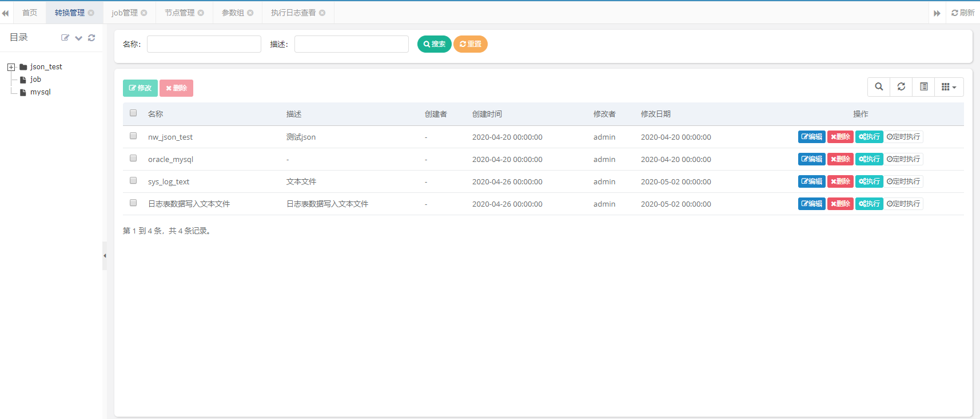Collapse the sidebar with the splitter arrow
Viewport: 980px width, 419px height.
click(x=105, y=256)
